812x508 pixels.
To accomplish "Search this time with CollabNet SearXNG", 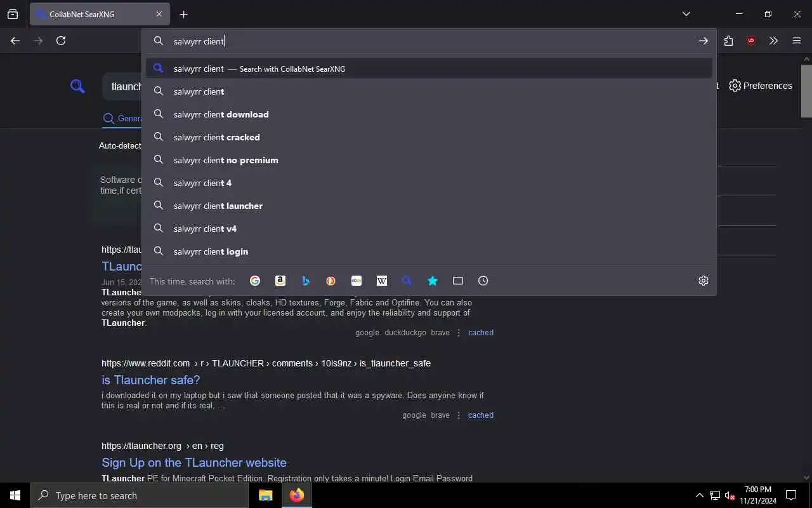I will 407,281.
